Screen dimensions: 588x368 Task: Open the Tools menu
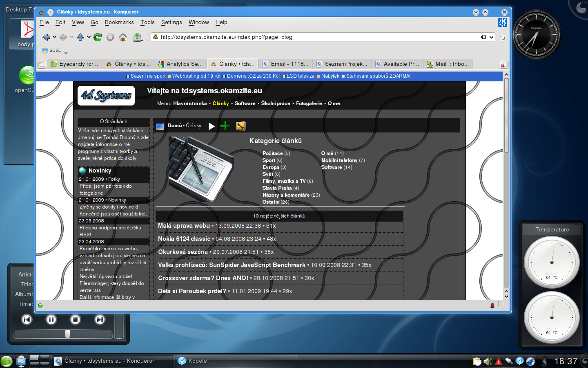click(x=147, y=22)
